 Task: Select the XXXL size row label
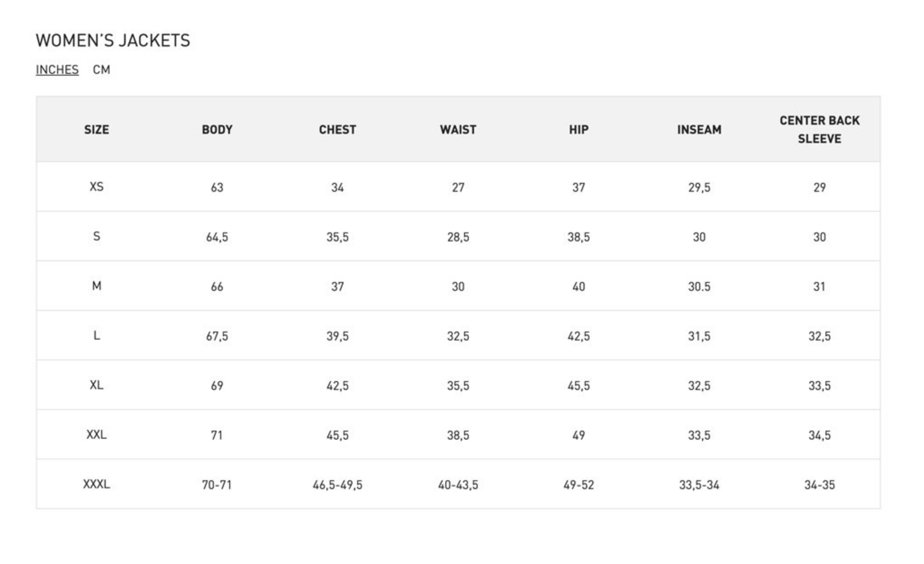point(96,484)
